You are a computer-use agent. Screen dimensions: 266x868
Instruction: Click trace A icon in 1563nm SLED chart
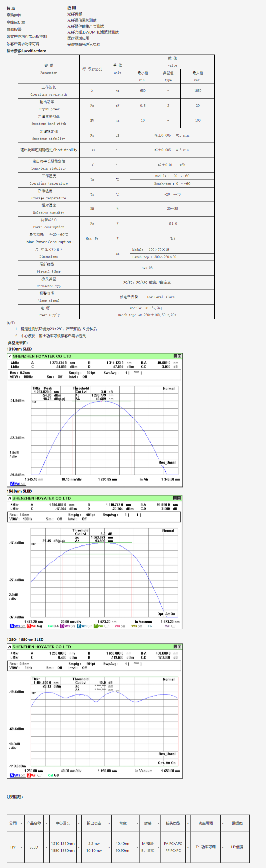pos(12,626)
